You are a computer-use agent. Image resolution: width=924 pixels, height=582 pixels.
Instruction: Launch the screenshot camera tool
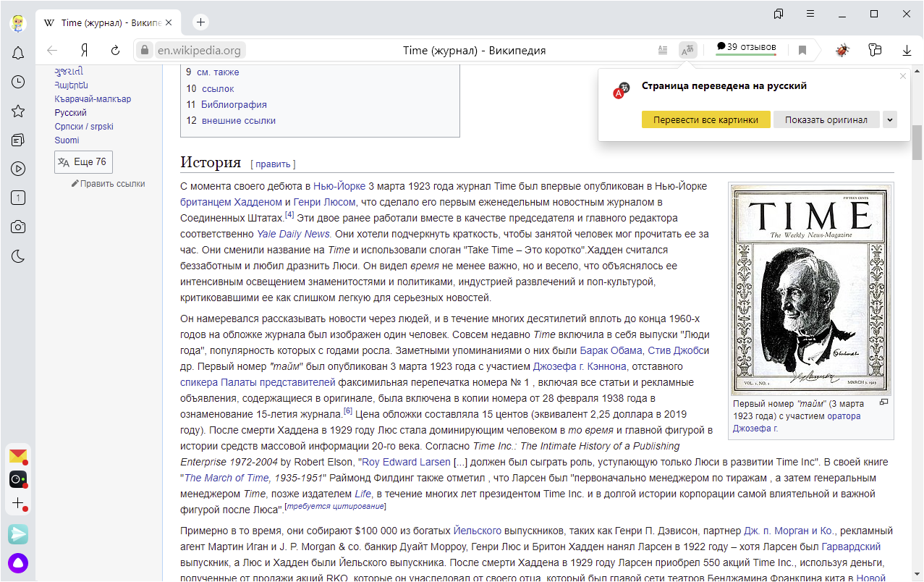point(18,227)
